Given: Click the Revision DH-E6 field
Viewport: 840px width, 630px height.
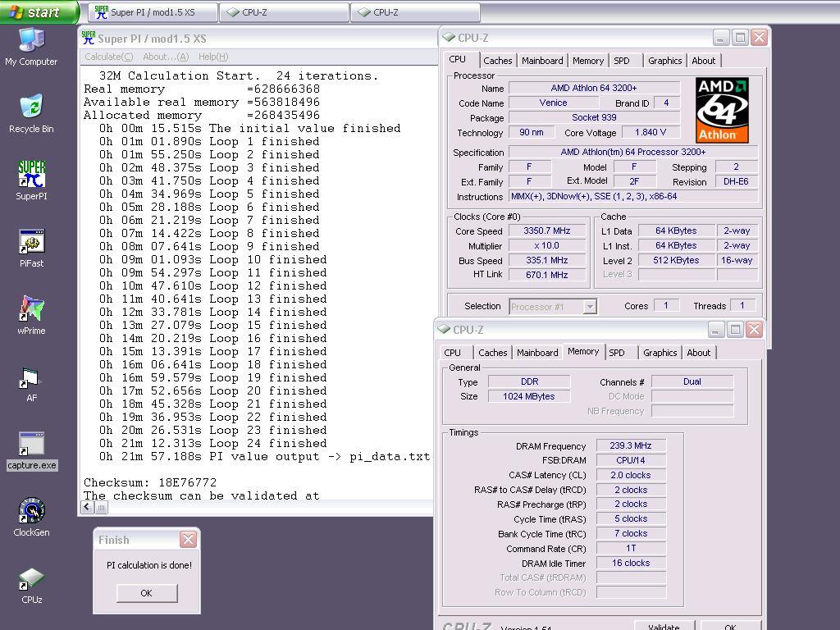Looking at the screenshot, I should click(736, 181).
